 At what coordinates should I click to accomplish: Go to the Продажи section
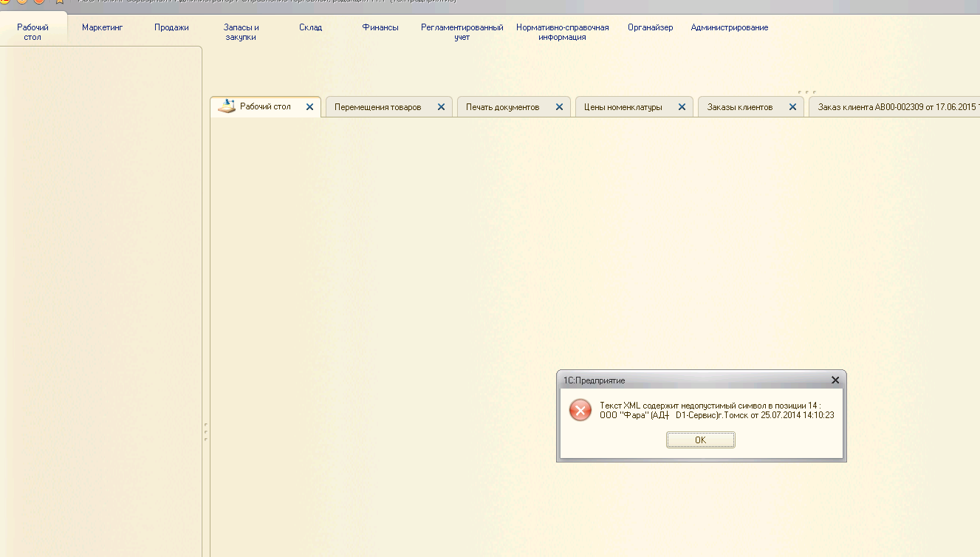[171, 27]
